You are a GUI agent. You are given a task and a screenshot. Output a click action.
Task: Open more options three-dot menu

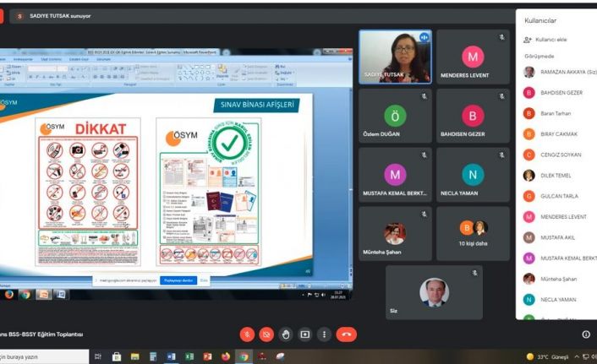coord(324,334)
